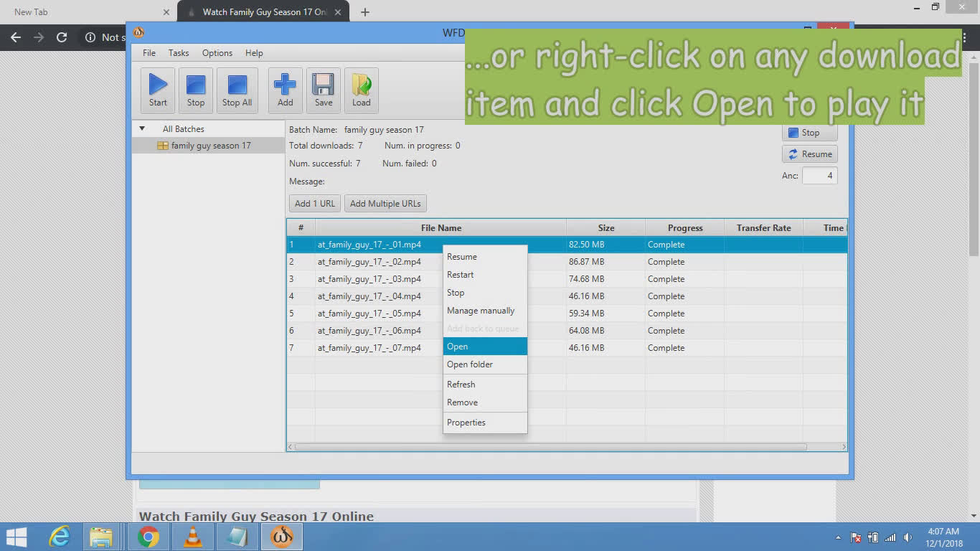The height and width of the screenshot is (551, 980).
Task: Select row at_family_guy_17_-_07.mp4
Action: click(x=567, y=348)
